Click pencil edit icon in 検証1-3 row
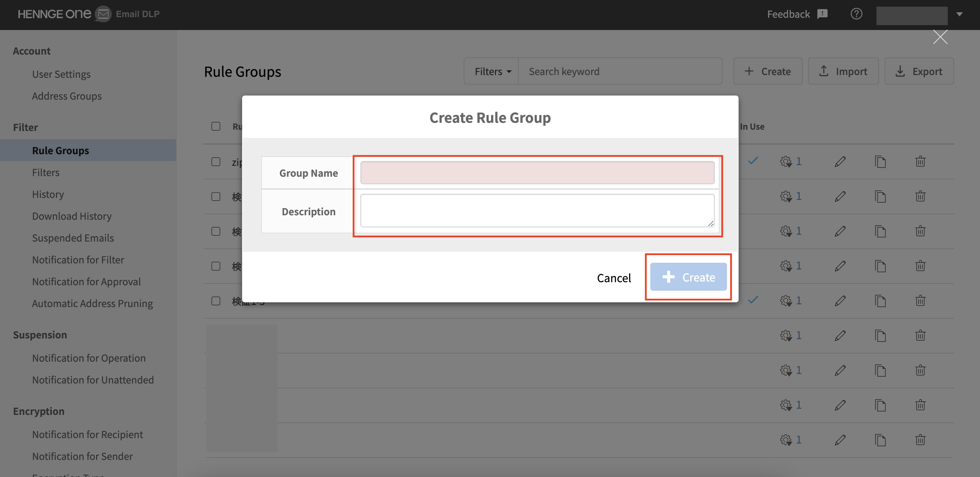The width and height of the screenshot is (980, 477). [x=840, y=301]
